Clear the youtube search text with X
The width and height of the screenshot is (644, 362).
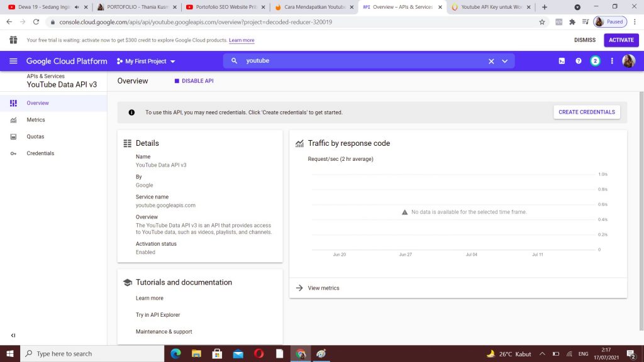tap(491, 61)
